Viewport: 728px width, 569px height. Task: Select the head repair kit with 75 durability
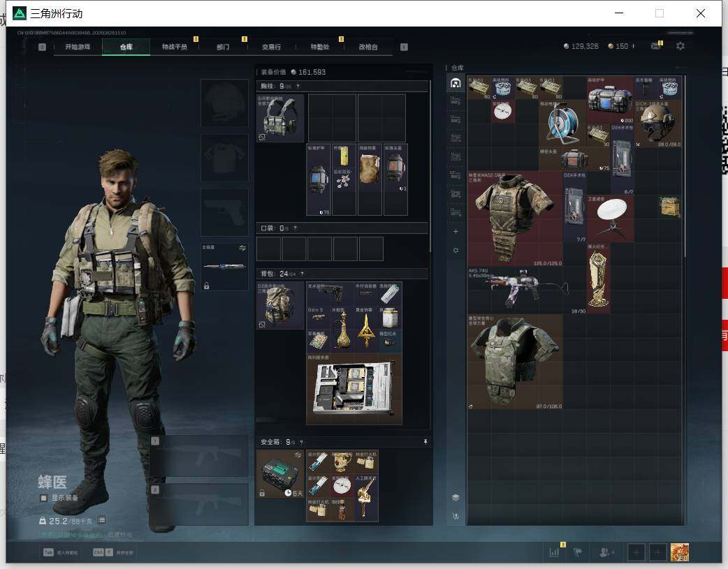[575, 159]
